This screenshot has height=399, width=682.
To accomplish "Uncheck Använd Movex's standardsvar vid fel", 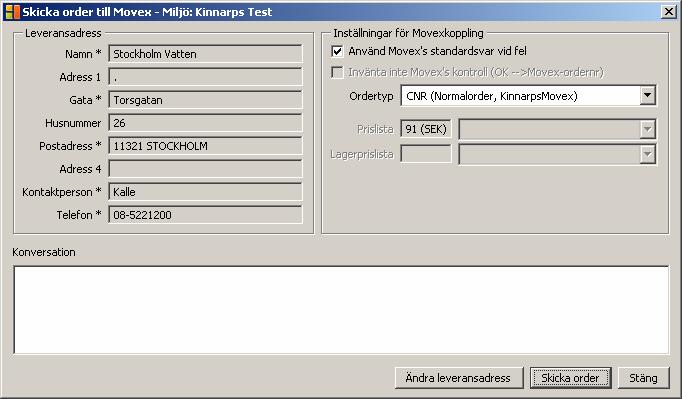I will [337, 51].
